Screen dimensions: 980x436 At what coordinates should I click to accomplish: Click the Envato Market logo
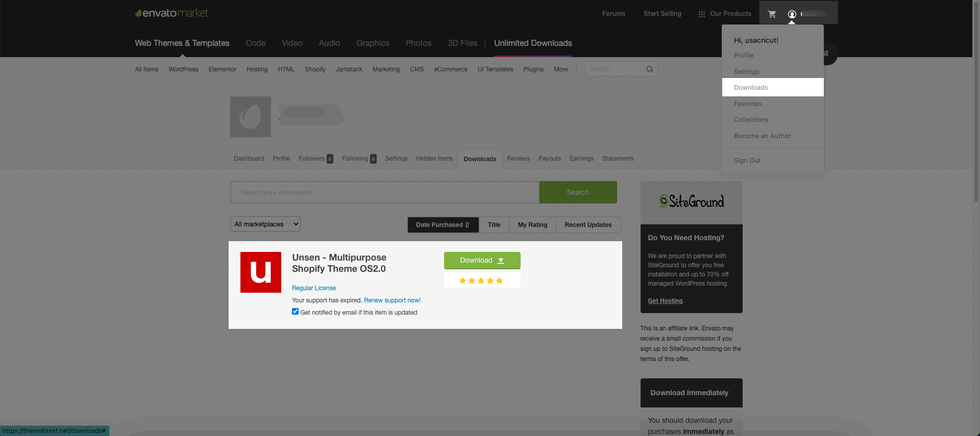[171, 13]
